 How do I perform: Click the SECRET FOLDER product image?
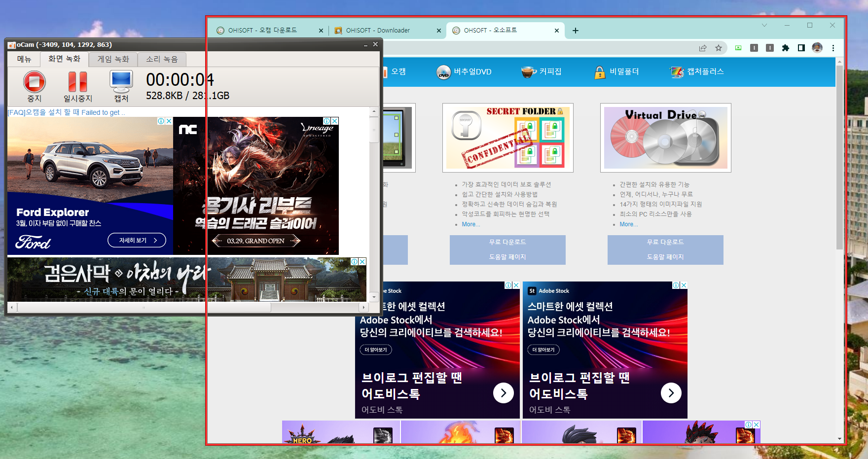[508, 138]
